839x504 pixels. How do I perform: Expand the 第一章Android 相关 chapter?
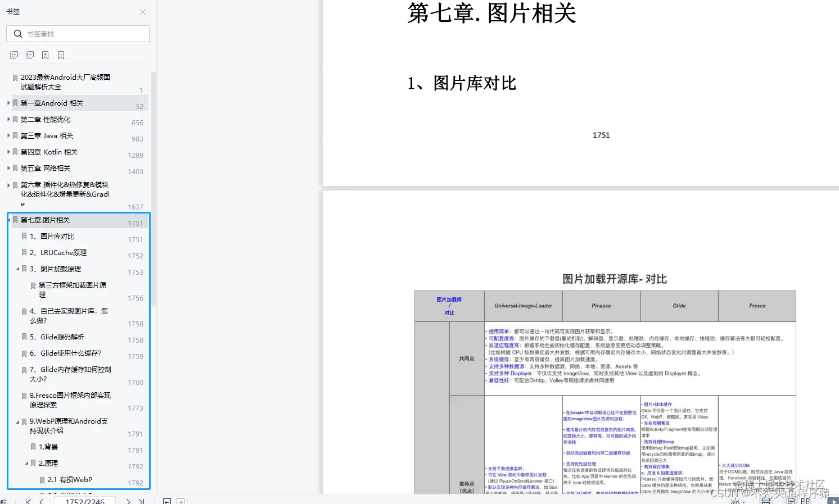pyautogui.click(x=8, y=103)
